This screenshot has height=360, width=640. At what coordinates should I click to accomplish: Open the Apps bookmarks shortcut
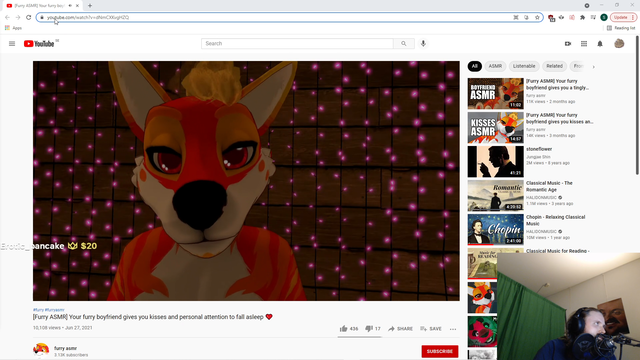tap(13, 28)
